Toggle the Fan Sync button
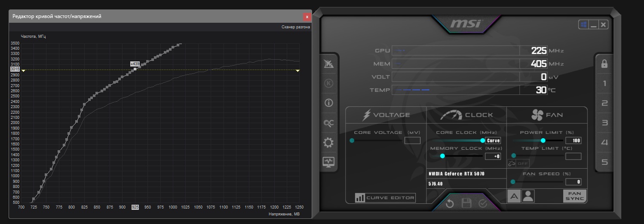The image size is (644, 224). point(575,196)
